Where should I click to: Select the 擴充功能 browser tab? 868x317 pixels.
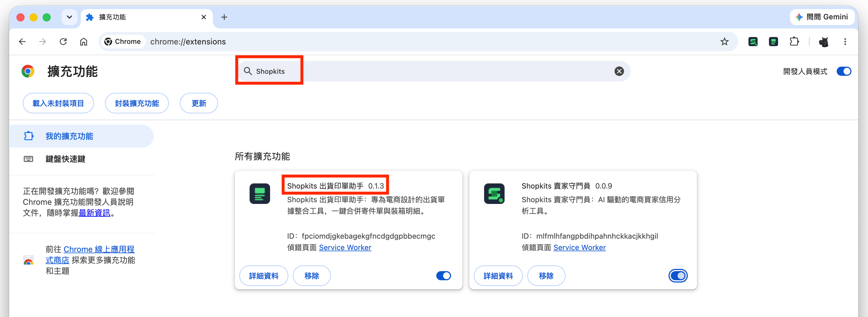147,17
